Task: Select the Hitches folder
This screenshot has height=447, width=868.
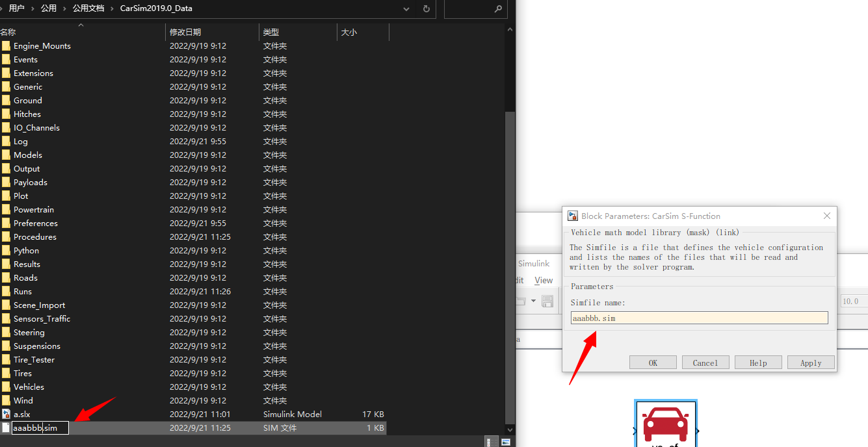Action: (27, 114)
